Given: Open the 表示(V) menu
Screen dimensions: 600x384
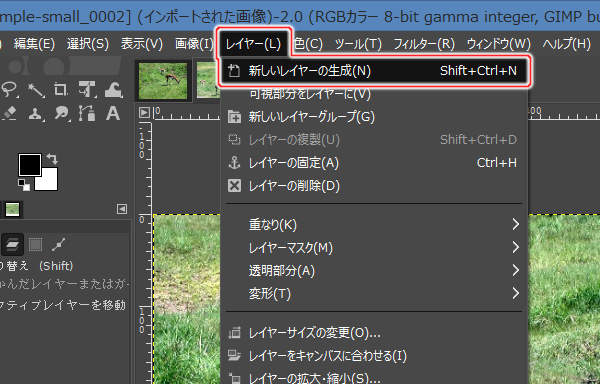Looking at the screenshot, I should pyautogui.click(x=142, y=44).
